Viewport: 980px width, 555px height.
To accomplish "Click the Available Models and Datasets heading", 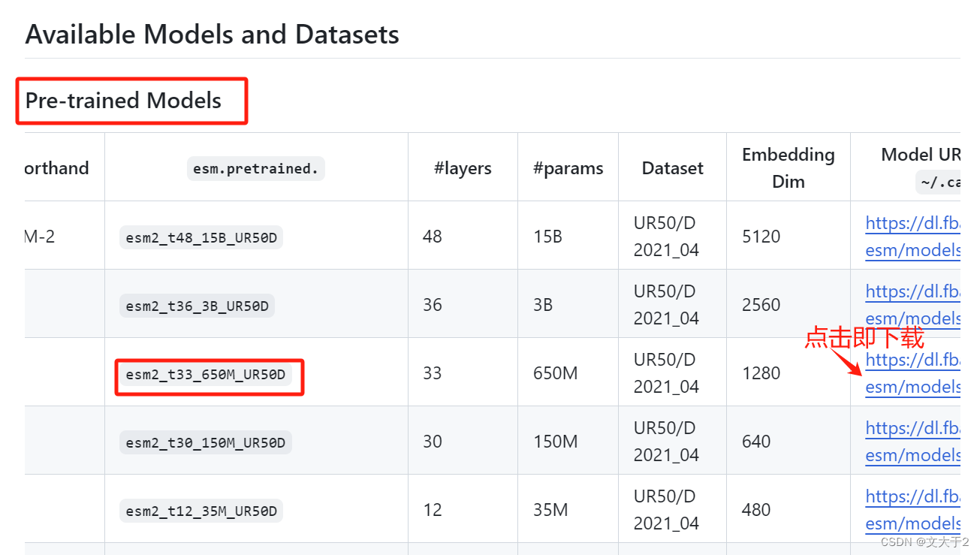I will [212, 35].
